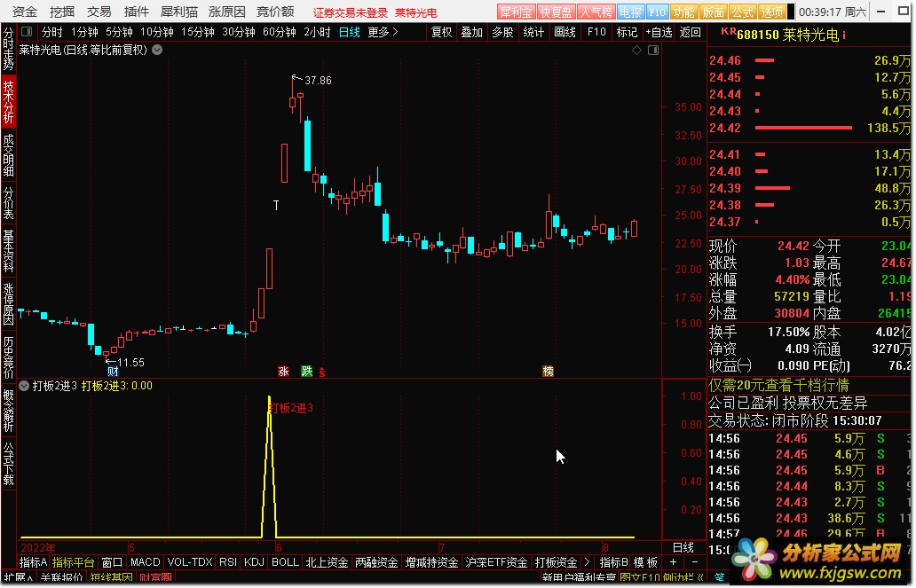Click the 复权 button
The height and width of the screenshot is (588, 916).
pos(441,32)
